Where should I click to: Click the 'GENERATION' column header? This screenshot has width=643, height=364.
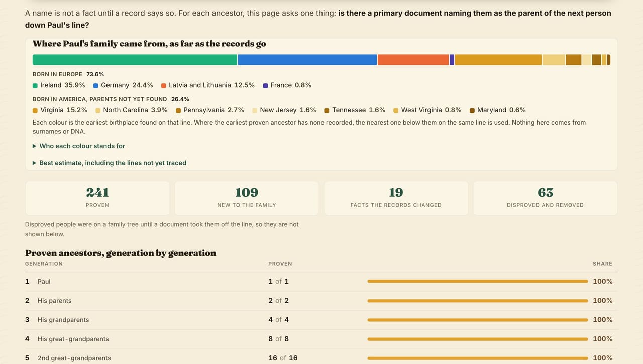coord(44,264)
